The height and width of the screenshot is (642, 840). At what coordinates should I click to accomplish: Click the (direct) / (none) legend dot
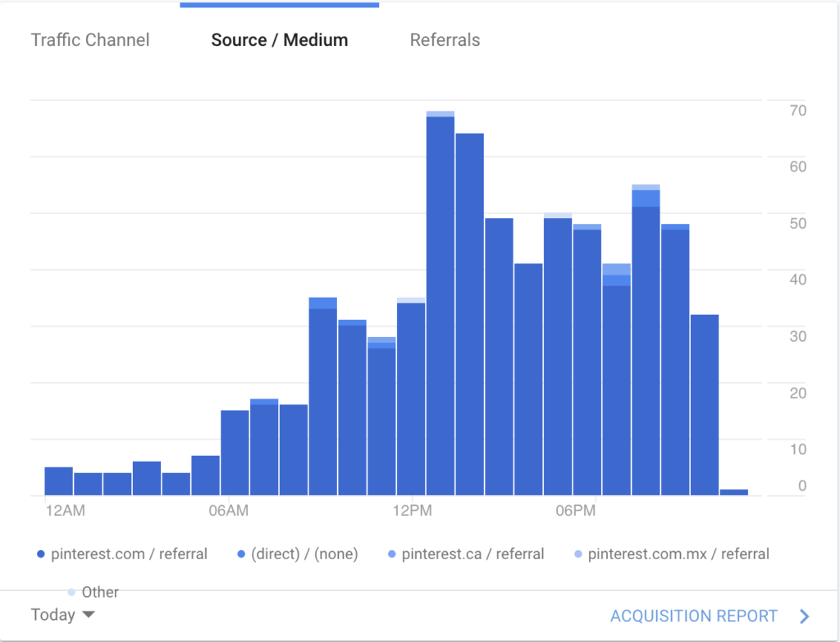[x=240, y=553]
